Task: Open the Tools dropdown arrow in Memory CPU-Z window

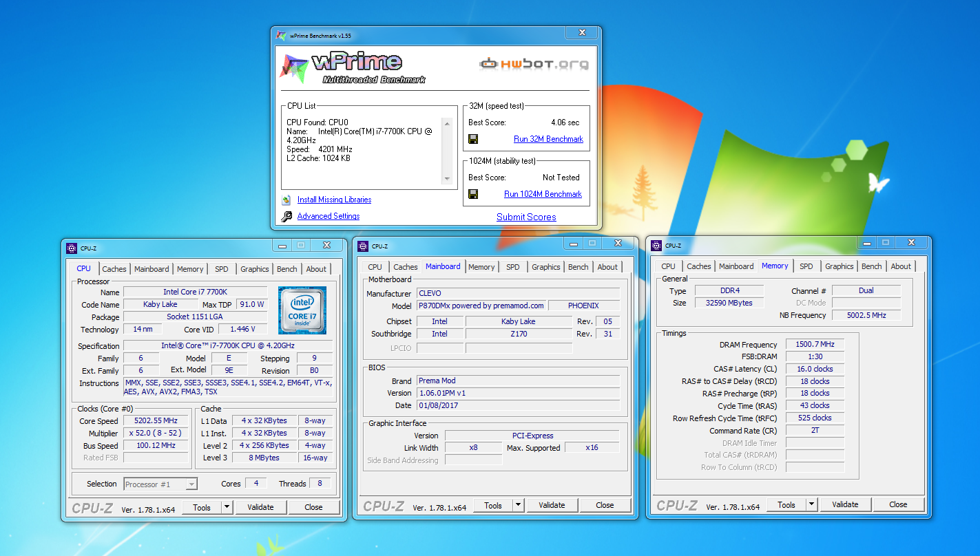Action: (x=811, y=504)
